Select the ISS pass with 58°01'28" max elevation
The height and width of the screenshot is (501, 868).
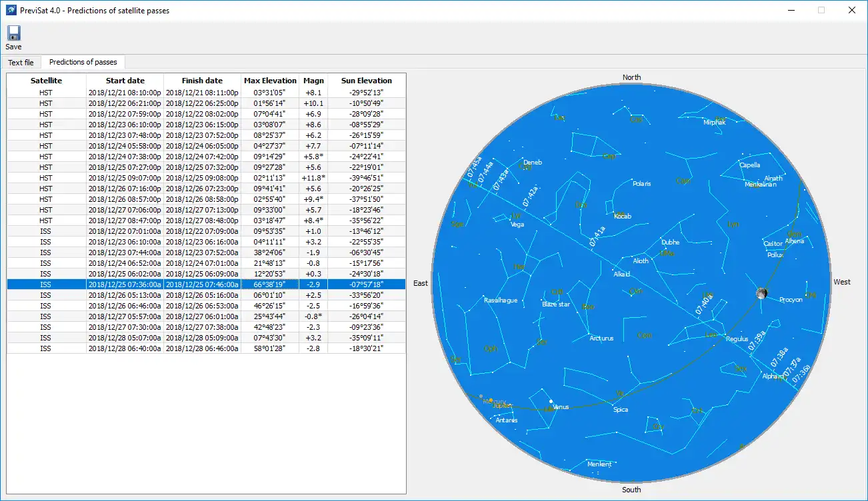270,348
